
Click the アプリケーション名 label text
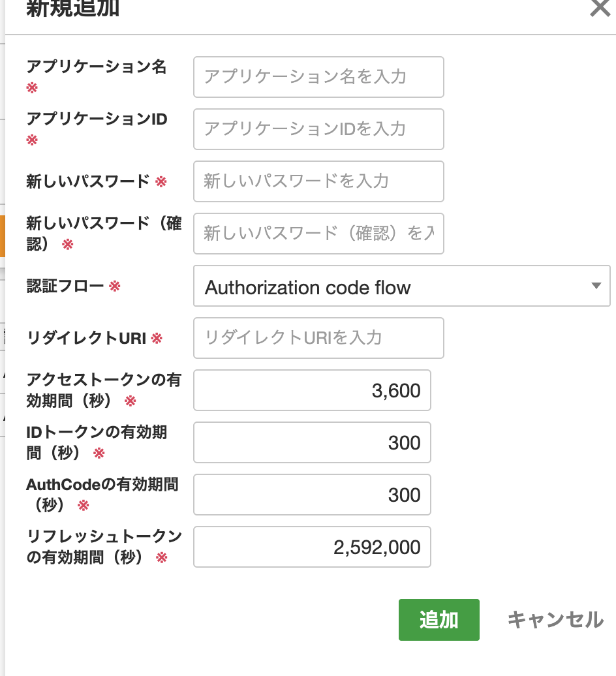97,67
